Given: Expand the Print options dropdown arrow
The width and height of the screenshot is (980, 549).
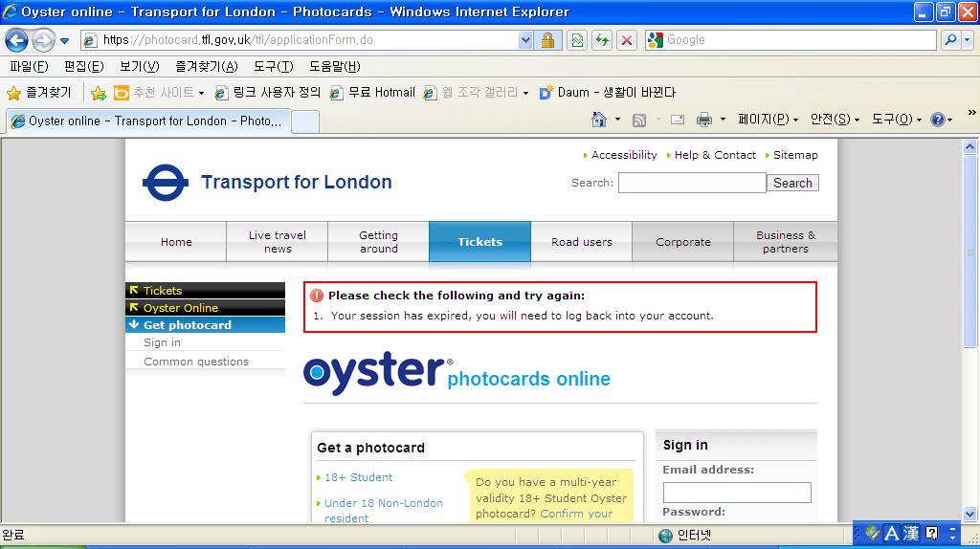Looking at the screenshot, I should pos(723,120).
